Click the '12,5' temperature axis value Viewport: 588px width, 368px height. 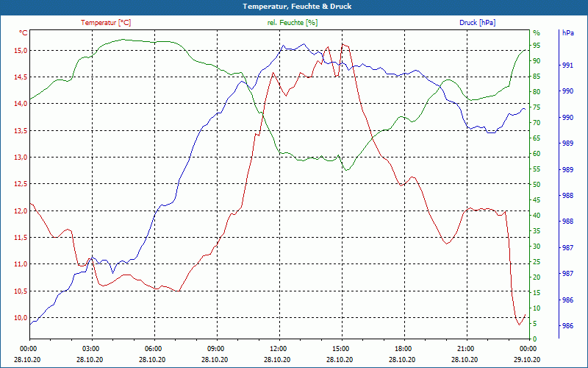(21, 185)
